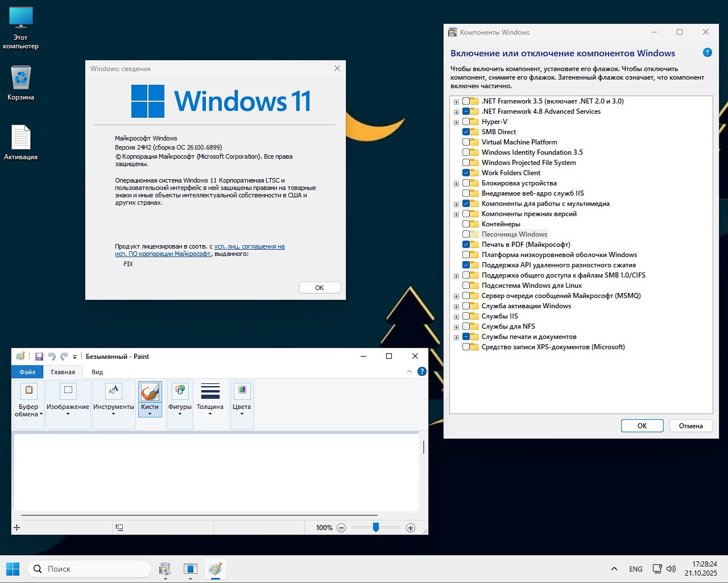Click the Paint zoom slider handle

tap(376, 528)
